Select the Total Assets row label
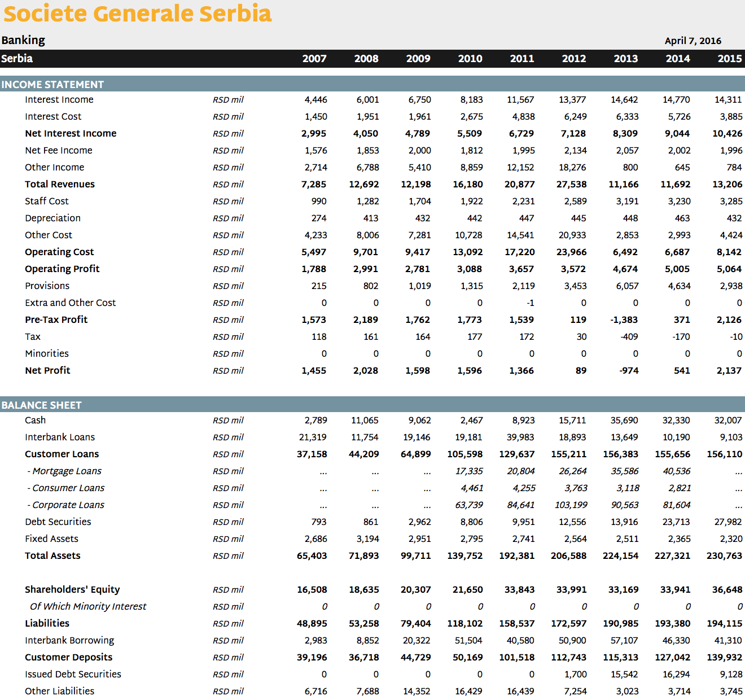This screenshot has height=700, width=745. (52, 556)
